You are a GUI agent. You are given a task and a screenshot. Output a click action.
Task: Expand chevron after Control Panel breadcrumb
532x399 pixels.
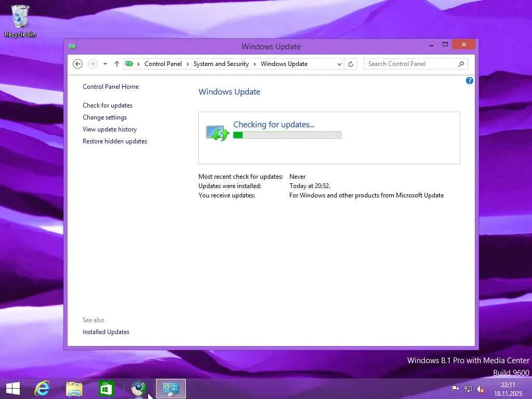click(188, 64)
